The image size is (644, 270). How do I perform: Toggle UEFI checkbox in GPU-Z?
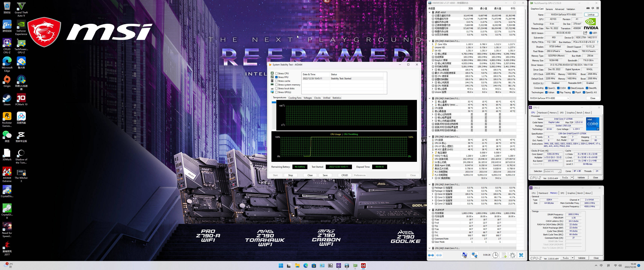click(591, 33)
